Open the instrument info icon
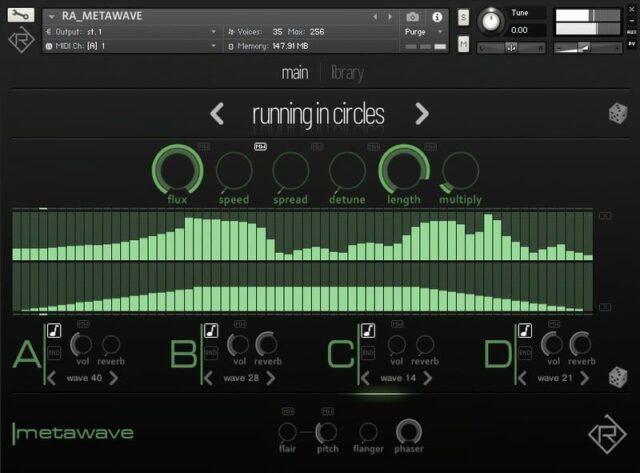This screenshot has height=473, width=640. [x=437, y=17]
